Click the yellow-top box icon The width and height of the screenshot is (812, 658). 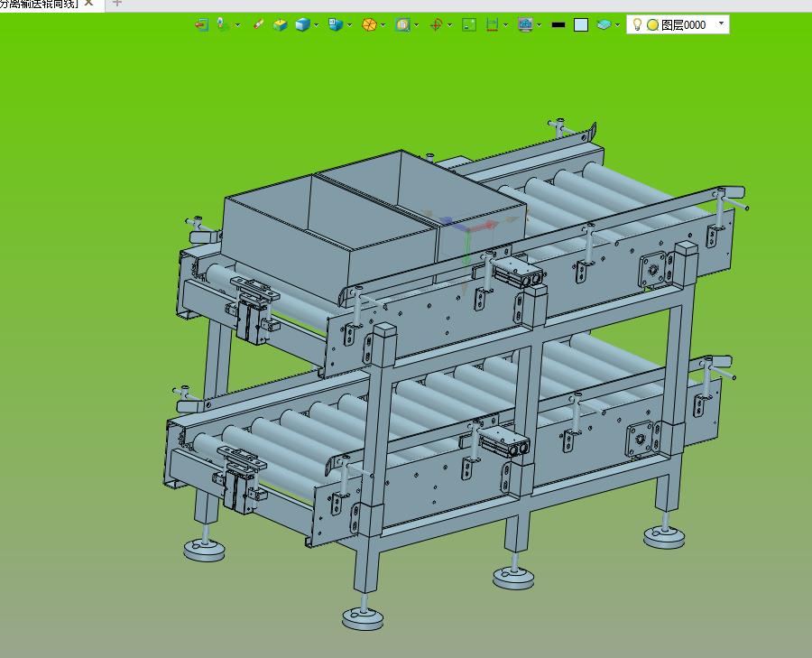(x=281, y=24)
